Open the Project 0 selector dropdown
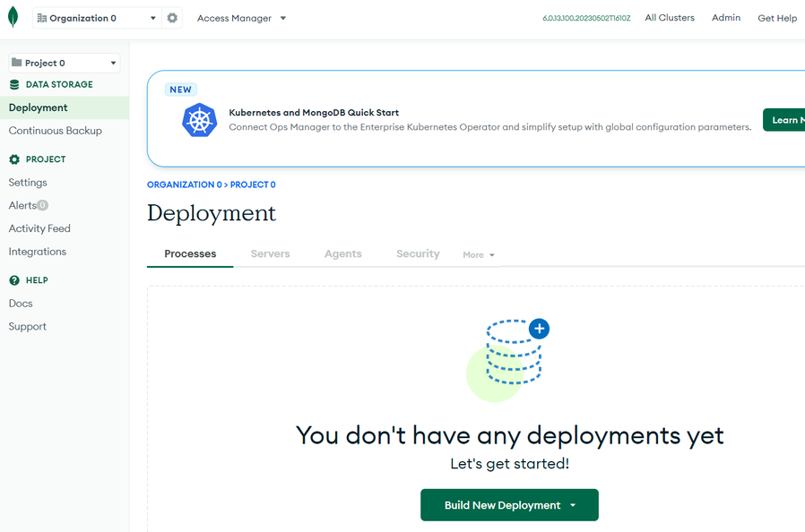Screen dimensions: 805x532 pyautogui.click(x=65, y=63)
